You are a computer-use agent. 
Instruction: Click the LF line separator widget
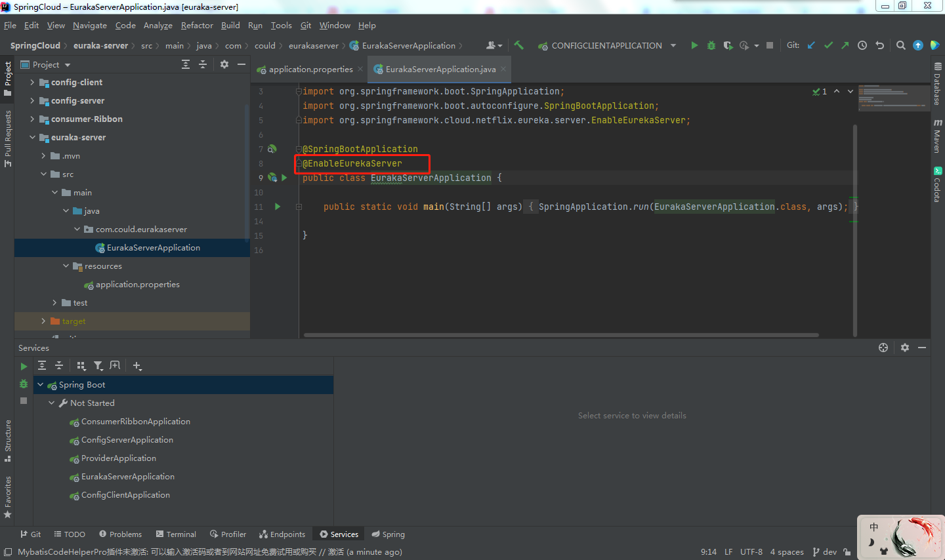[728, 552]
